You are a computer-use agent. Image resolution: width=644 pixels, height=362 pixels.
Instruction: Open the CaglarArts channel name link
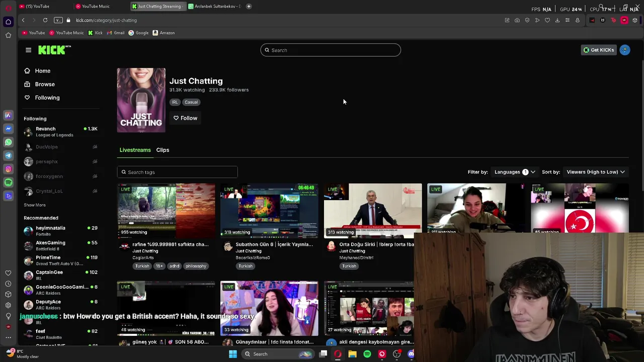143,257
